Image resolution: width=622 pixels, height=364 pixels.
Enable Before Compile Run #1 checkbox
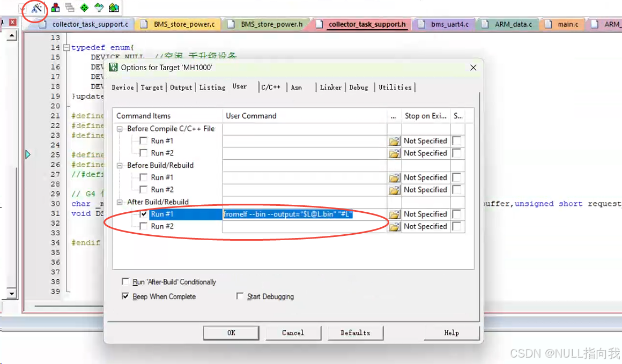coord(144,141)
